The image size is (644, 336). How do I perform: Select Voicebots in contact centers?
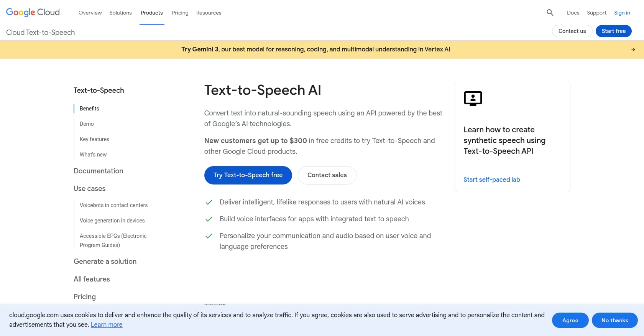coord(113,205)
